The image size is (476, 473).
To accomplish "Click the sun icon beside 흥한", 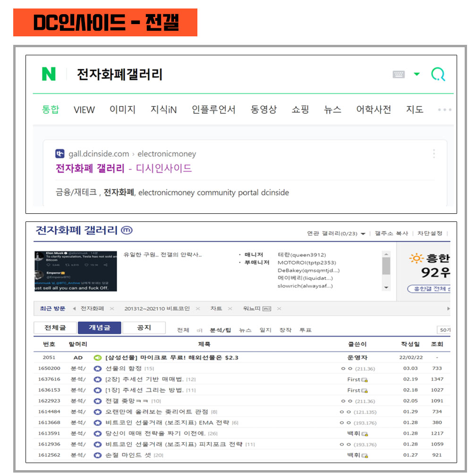I will [416, 258].
